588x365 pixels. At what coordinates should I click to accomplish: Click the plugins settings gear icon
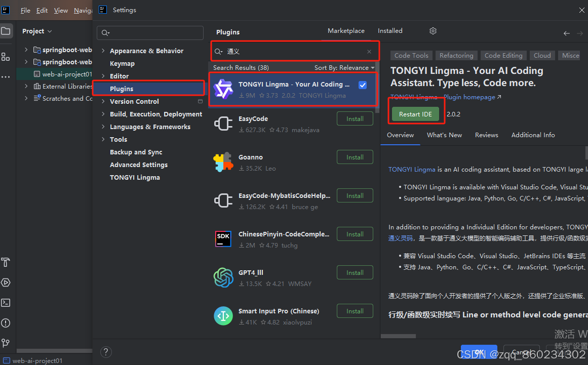coord(433,31)
